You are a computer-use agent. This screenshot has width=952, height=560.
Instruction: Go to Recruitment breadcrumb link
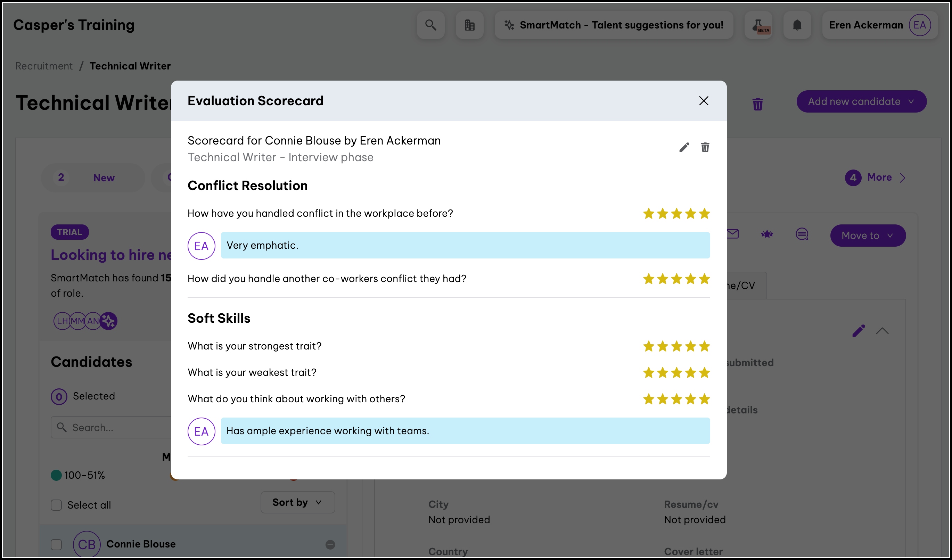click(44, 66)
